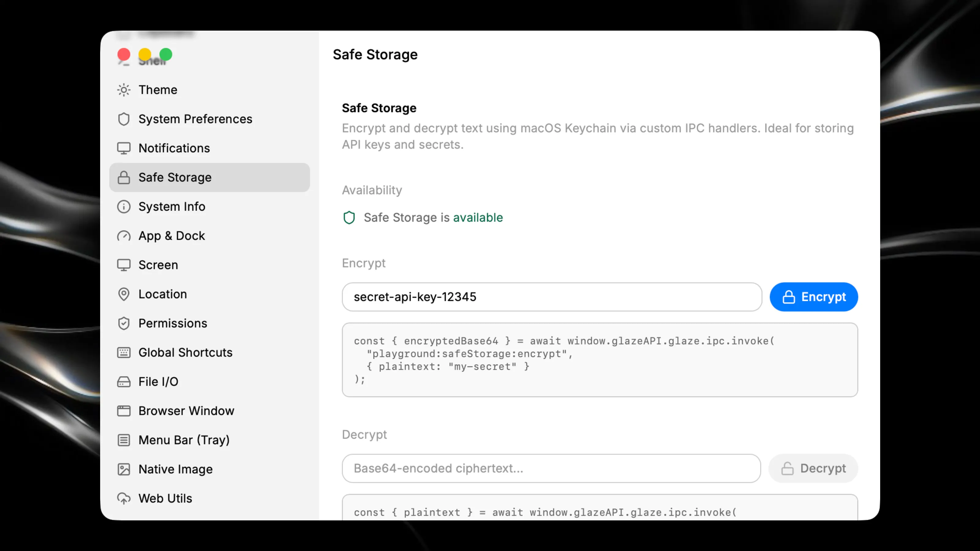Viewport: 980px width, 551px height.
Task: Click the window icon beside Browser Window
Action: coord(124,411)
